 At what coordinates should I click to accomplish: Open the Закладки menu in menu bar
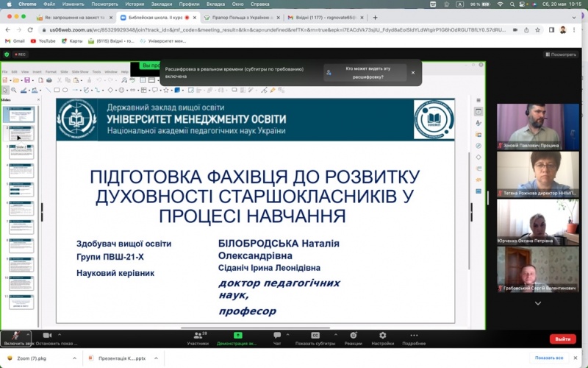tap(164, 4)
